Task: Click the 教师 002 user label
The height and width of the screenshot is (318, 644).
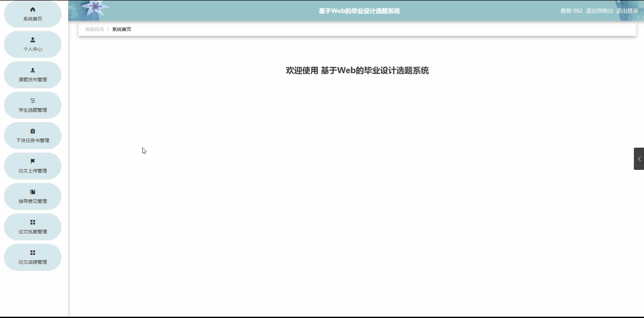Action: tap(571, 11)
